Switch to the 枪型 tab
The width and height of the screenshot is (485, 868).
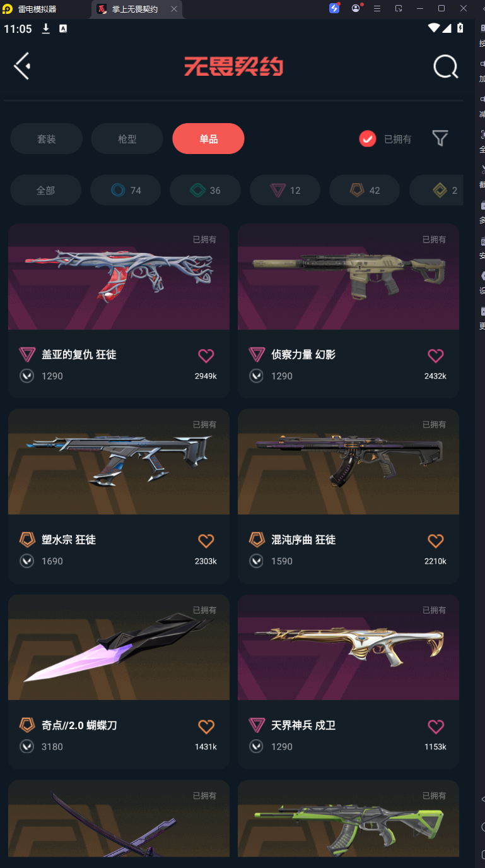pyautogui.click(x=127, y=139)
